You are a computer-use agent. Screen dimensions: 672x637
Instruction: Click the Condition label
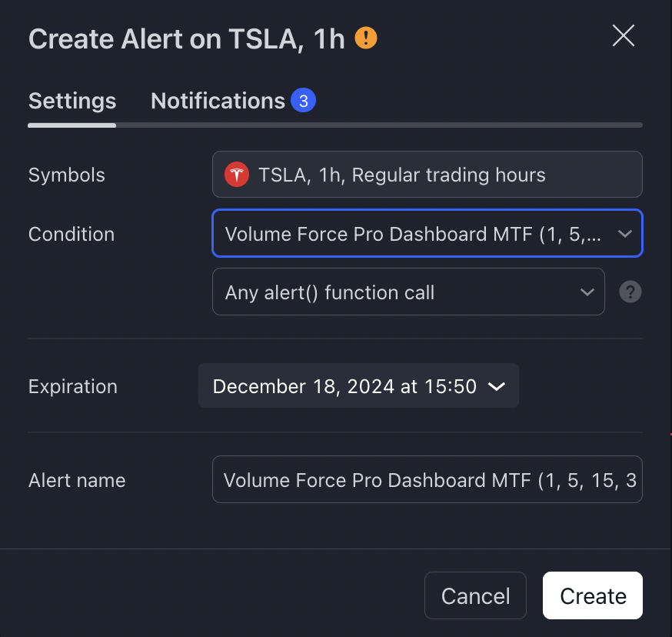72,234
